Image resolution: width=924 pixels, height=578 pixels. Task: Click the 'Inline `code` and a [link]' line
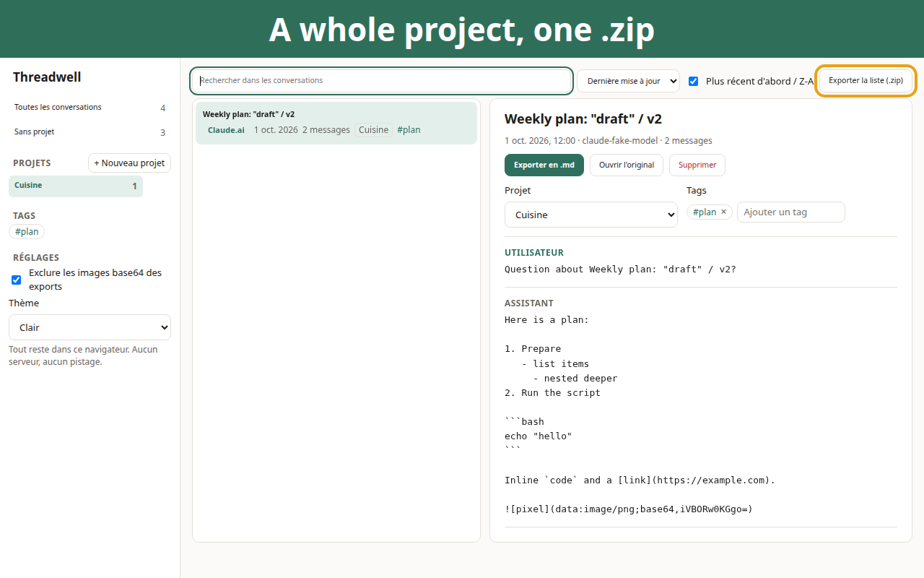click(640, 480)
